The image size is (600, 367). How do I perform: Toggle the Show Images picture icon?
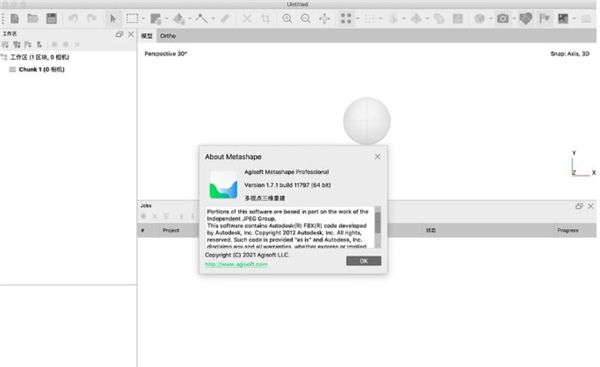click(x=563, y=18)
